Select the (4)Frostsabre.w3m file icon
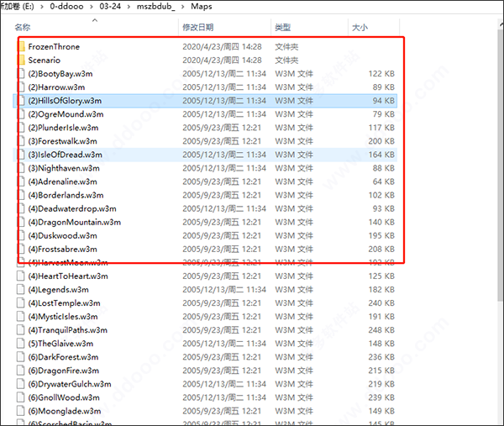This screenshot has width=504, height=426. (x=21, y=250)
